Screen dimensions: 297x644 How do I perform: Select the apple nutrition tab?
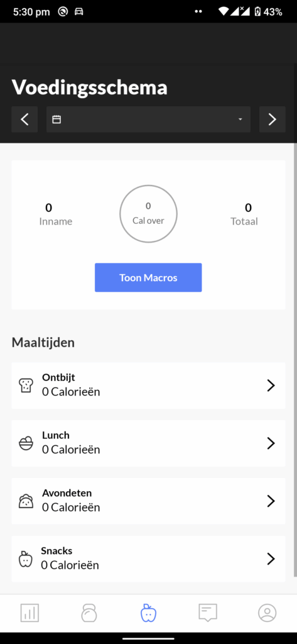click(x=148, y=613)
